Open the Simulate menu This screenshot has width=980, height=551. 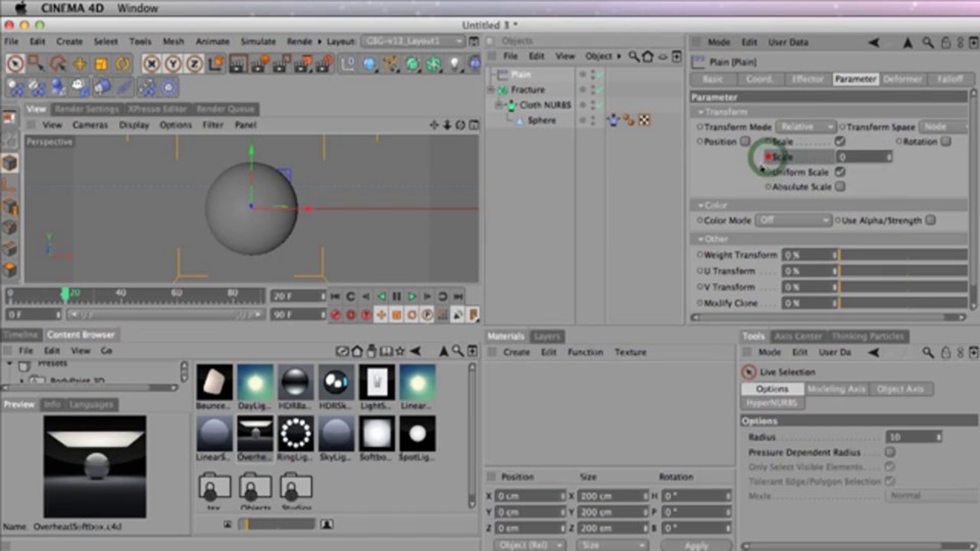[x=258, y=41]
